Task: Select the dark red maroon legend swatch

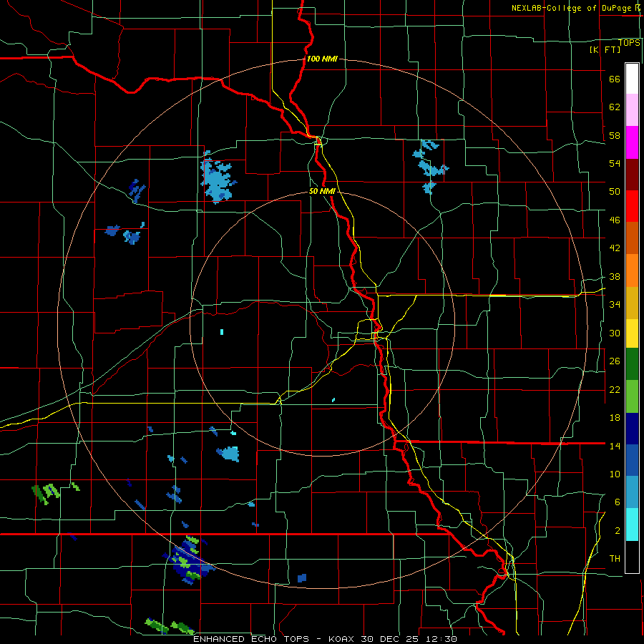Action: click(632, 175)
